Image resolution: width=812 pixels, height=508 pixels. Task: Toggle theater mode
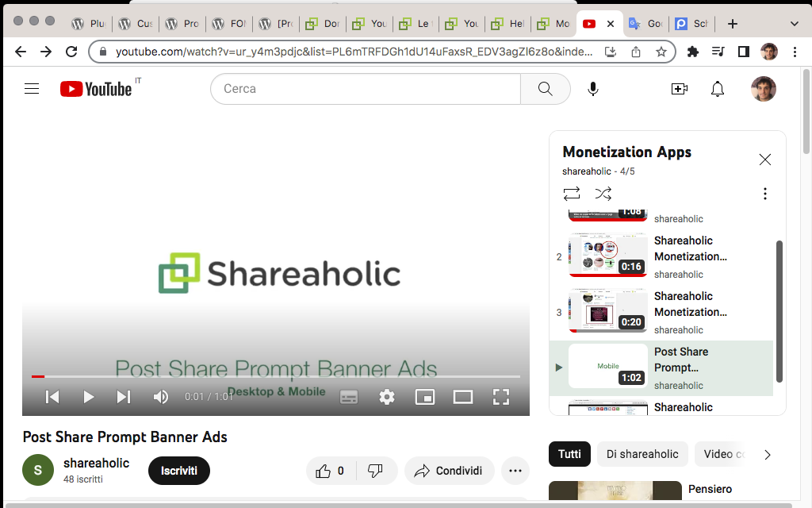click(462, 398)
